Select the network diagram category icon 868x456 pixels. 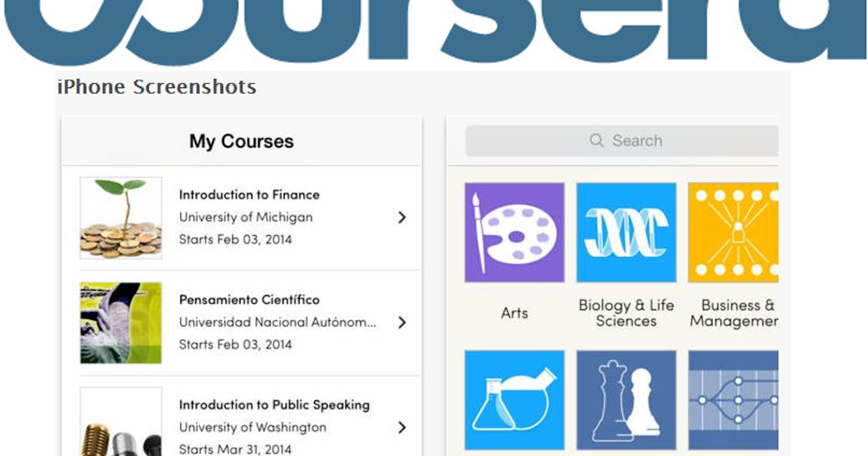[x=733, y=400]
